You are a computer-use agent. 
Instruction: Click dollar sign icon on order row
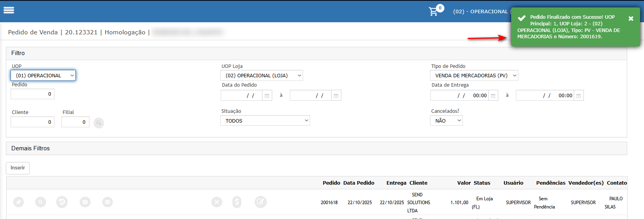(237, 202)
